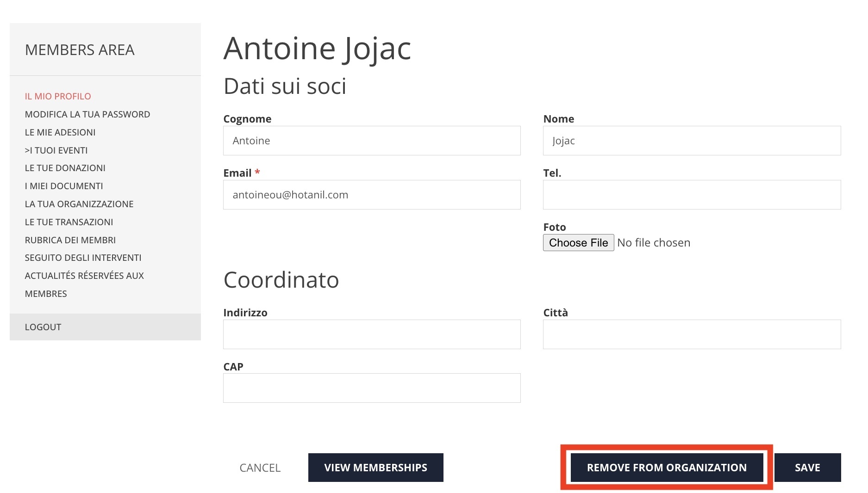868x493 pixels.
Task: Go to Modifica la tua password
Action: 87,114
